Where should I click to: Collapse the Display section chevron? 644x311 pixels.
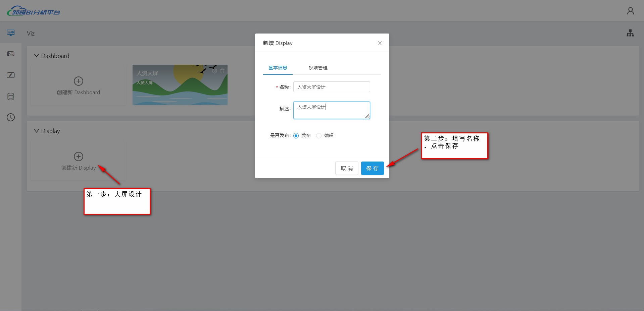click(x=37, y=131)
